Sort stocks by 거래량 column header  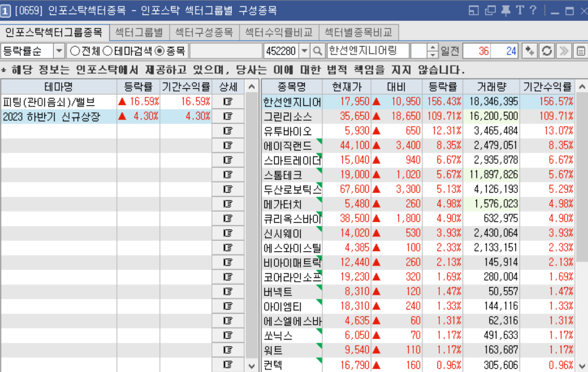492,87
